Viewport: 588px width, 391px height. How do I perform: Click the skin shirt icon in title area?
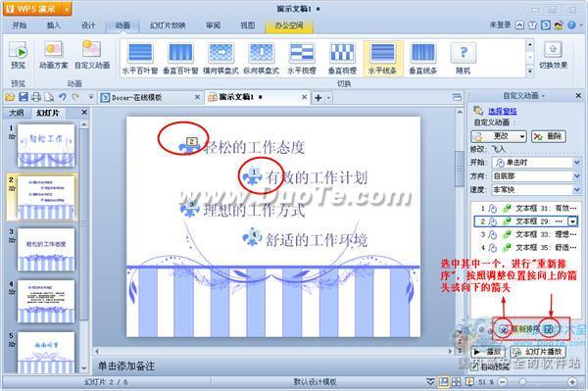[x=532, y=25]
